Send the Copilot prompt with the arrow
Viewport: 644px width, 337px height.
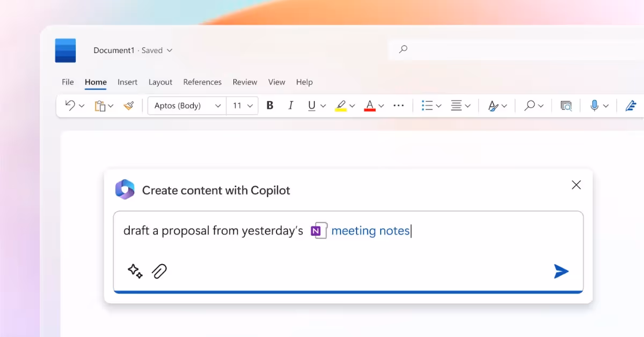pos(561,272)
